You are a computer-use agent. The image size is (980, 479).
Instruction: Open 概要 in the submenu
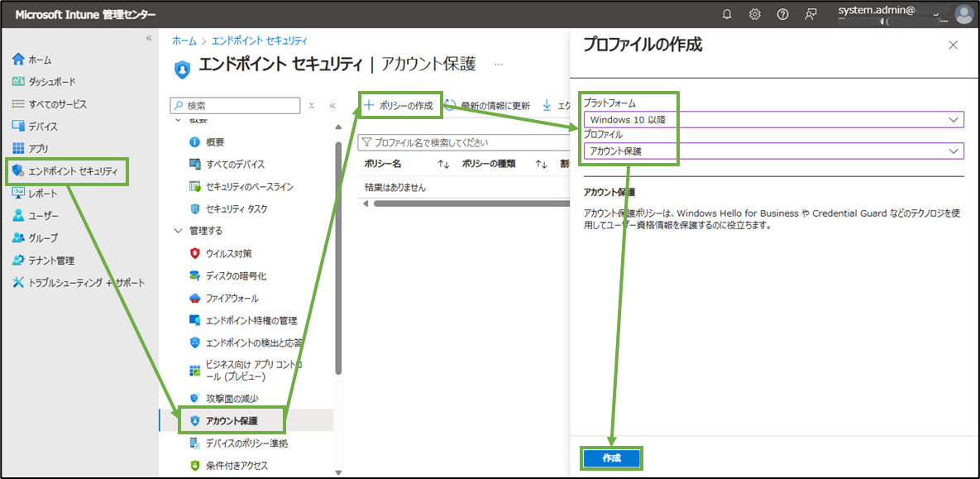point(207,142)
